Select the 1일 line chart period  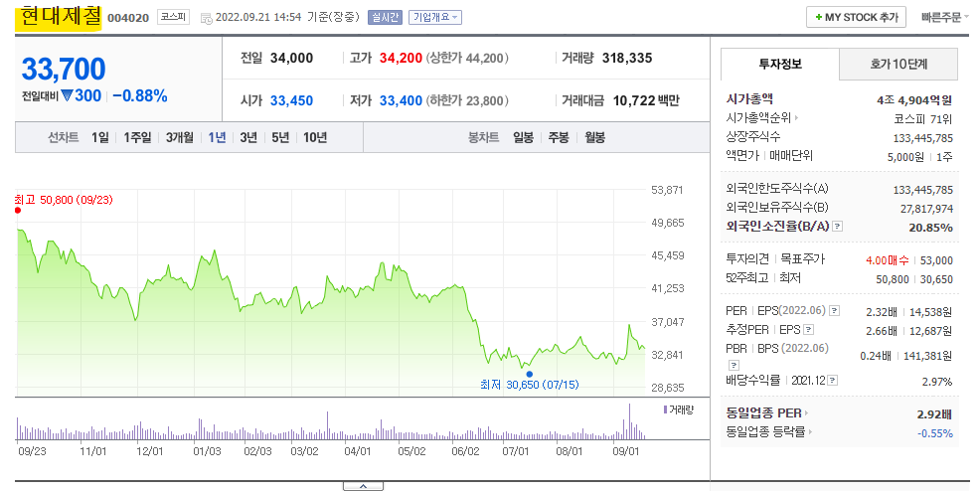point(100,137)
